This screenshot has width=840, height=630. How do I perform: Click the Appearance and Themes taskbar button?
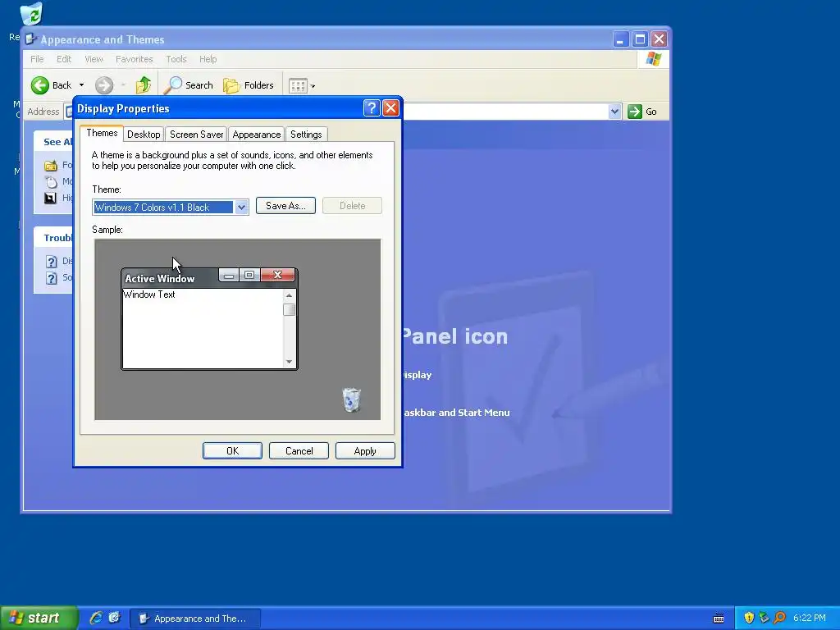[195, 619]
